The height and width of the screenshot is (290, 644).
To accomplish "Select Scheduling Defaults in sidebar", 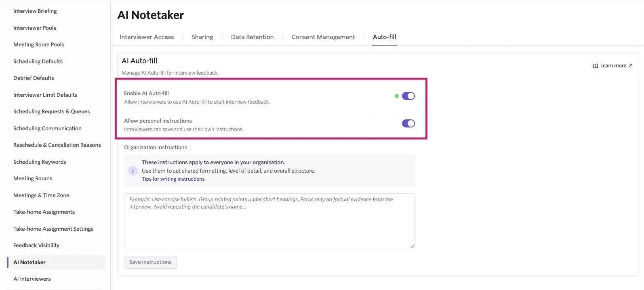I will 38,61.
